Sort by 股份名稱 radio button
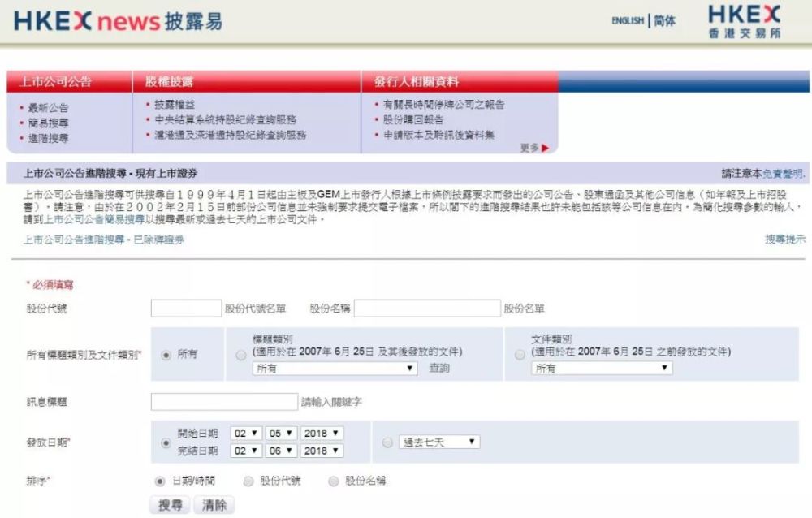Viewport: 812px width, 518px height. 334,481
